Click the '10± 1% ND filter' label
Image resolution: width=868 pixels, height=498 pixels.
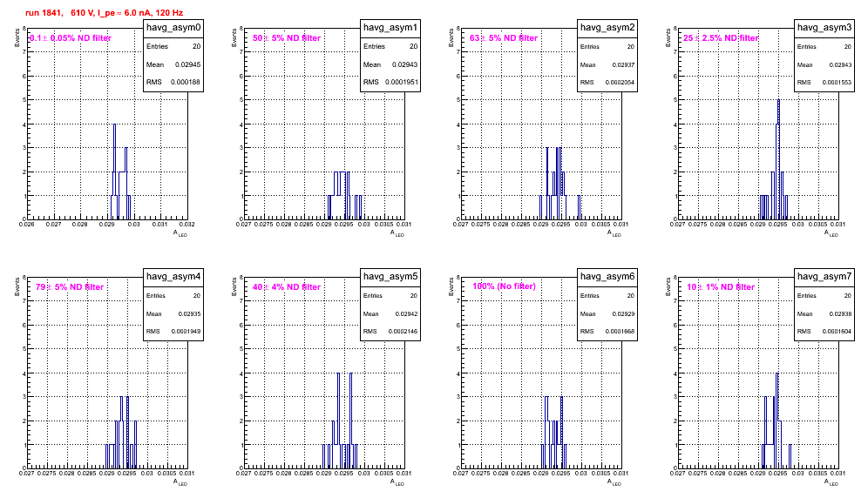click(721, 287)
